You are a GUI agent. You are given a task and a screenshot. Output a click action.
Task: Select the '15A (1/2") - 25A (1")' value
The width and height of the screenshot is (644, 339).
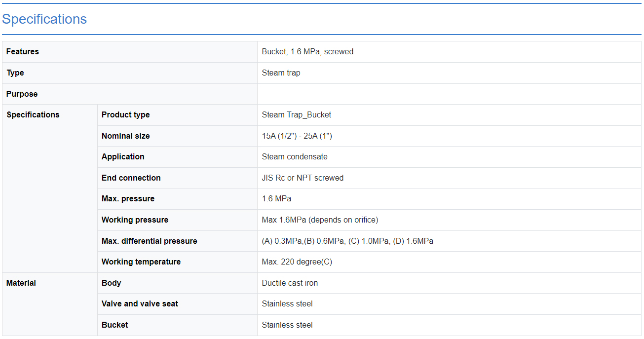[x=297, y=136]
